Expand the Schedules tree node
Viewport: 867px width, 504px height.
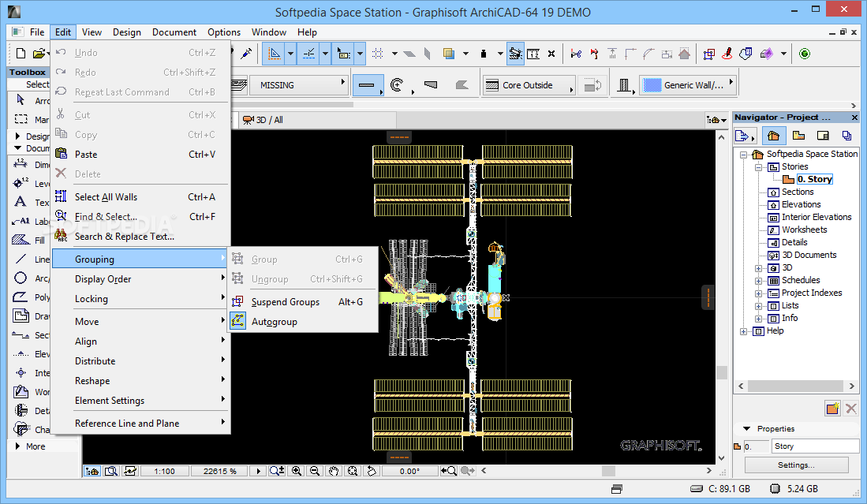pyautogui.click(x=759, y=281)
